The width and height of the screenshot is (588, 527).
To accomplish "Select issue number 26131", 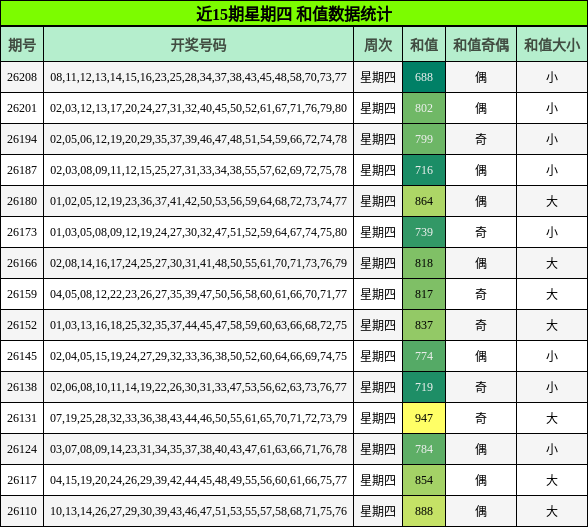I will coord(22,418).
